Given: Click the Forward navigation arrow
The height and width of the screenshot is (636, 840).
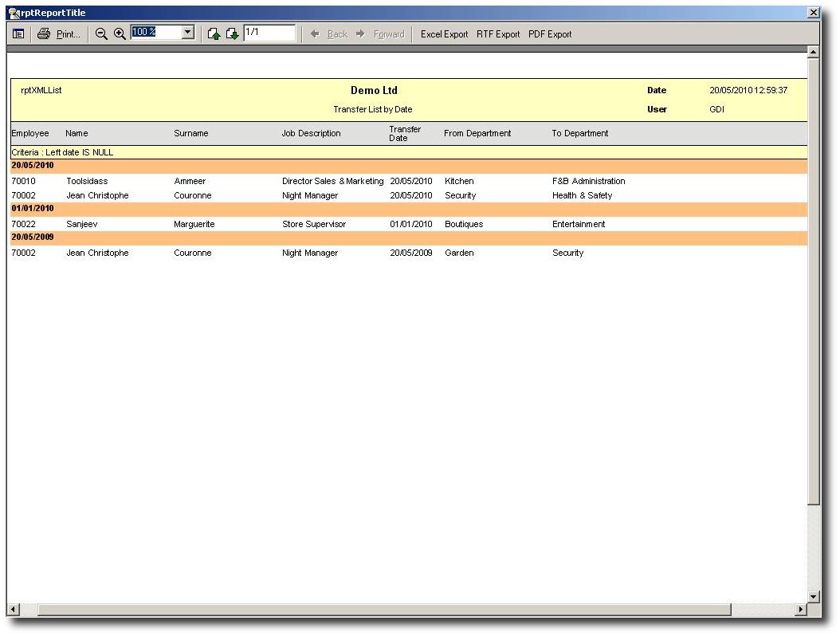Looking at the screenshot, I should point(360,34).
